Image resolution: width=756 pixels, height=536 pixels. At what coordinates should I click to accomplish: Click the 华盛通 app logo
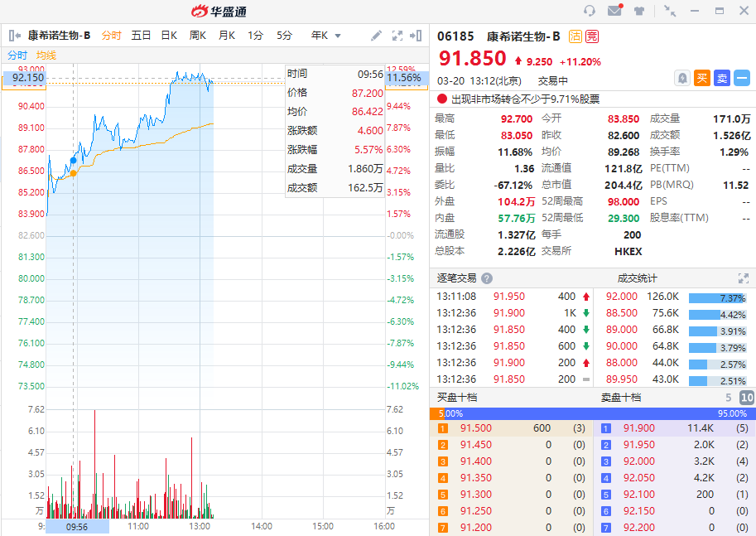219,11
